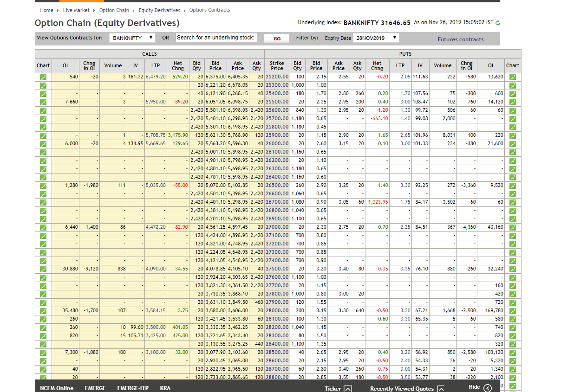Click the underlying stock search field
Image resolution: width=580 pixels, height=392 pixels.
coord(216,38)
